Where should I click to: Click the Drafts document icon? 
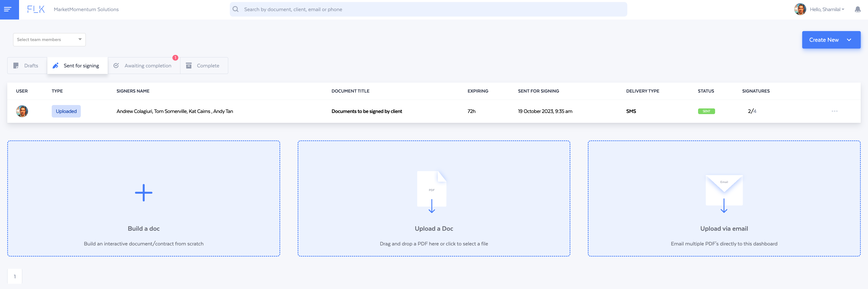click(16, 65)
